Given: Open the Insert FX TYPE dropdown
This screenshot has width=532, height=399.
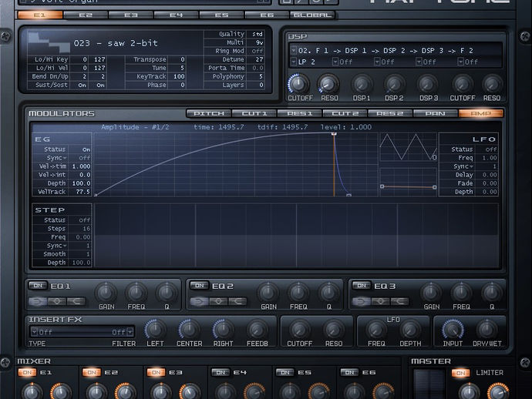Looking at the screenshot, I should (34, 331).
